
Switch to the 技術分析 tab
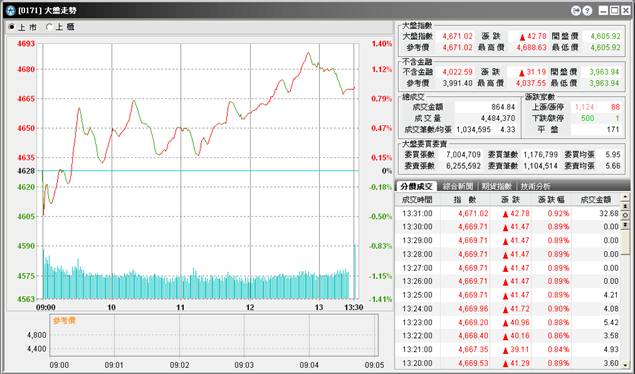click(x=535, y=186)
